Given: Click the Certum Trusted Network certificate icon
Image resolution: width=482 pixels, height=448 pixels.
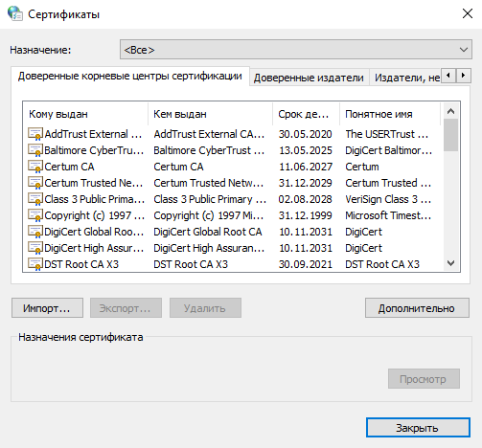Looking at the screenshot, I should pos(35,183).
